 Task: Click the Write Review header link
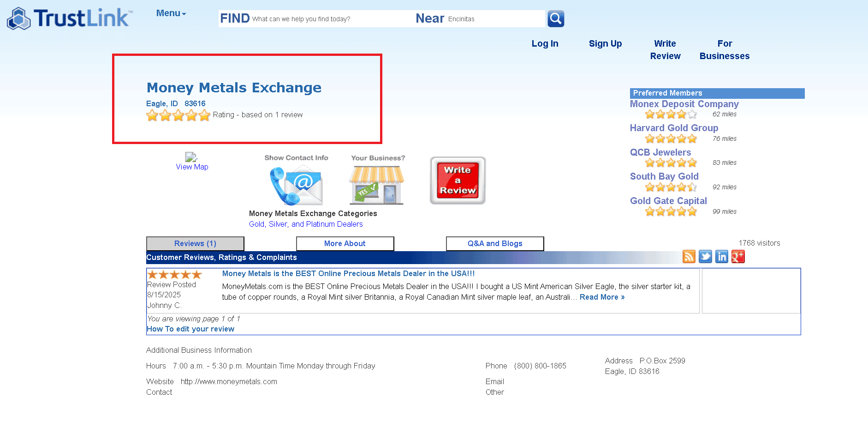[x=665, y=49]
